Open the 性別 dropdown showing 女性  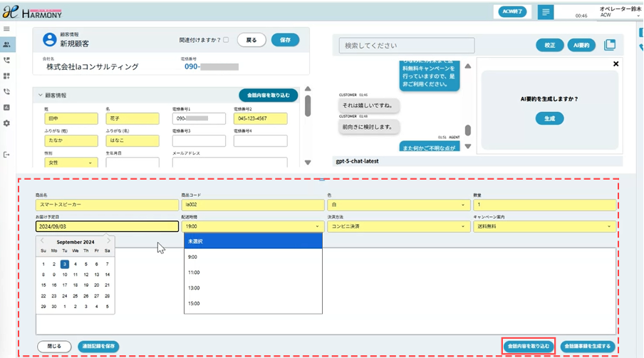pos(71,163)
